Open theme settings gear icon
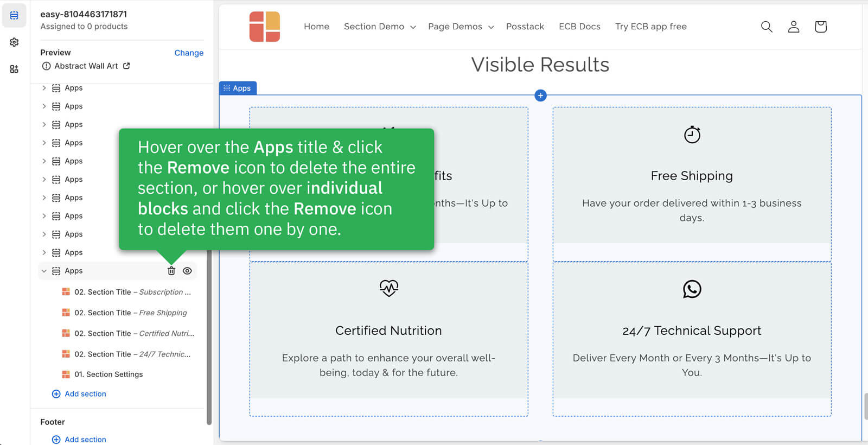This screenshot has width=868, height=445. 14,42
